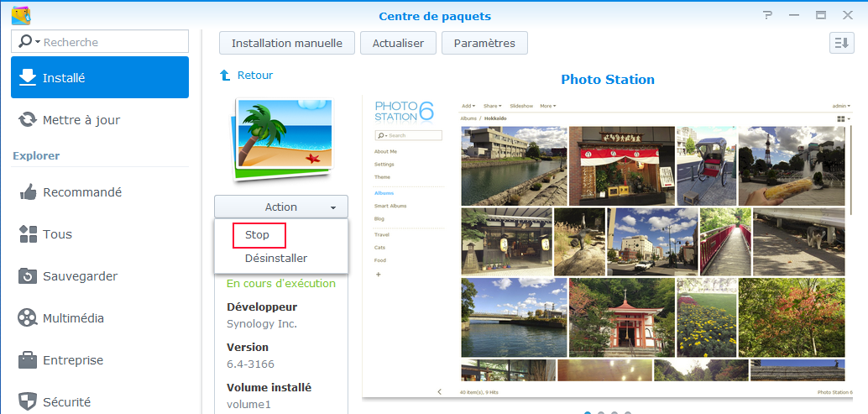The width and height of the screenshot is (868, 414).
Task: Choose Désinstaller from the Action menu
Action: 275,259
